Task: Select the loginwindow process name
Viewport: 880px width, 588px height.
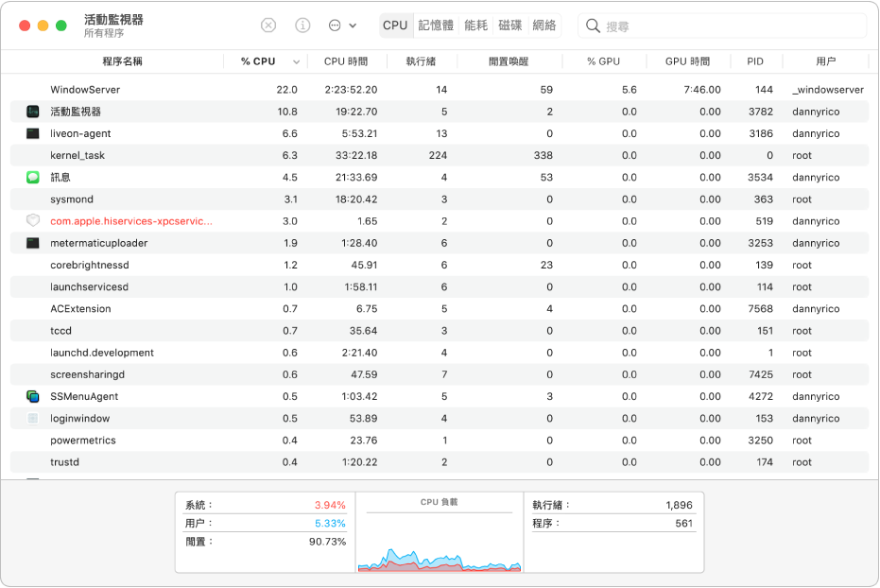Action: pos(79,419)
